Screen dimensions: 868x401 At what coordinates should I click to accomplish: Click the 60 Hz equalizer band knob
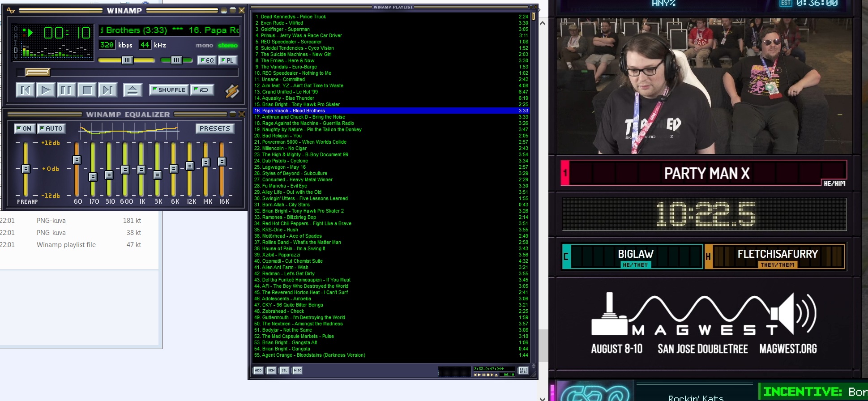tap(77, 160)
